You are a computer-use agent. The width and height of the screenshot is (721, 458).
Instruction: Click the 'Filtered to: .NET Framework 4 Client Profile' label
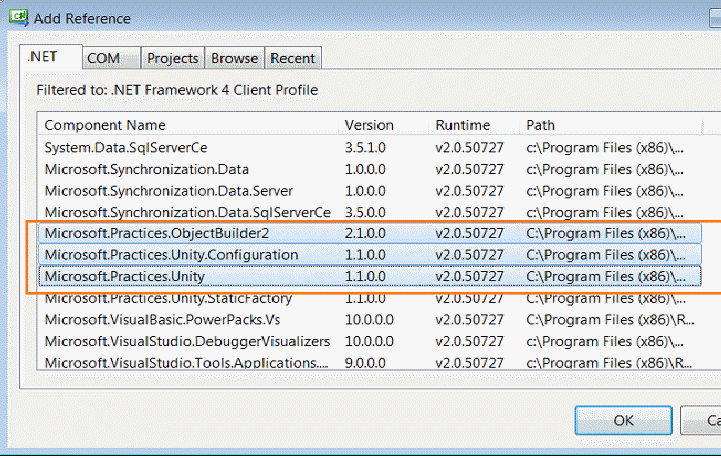[177, 90]
